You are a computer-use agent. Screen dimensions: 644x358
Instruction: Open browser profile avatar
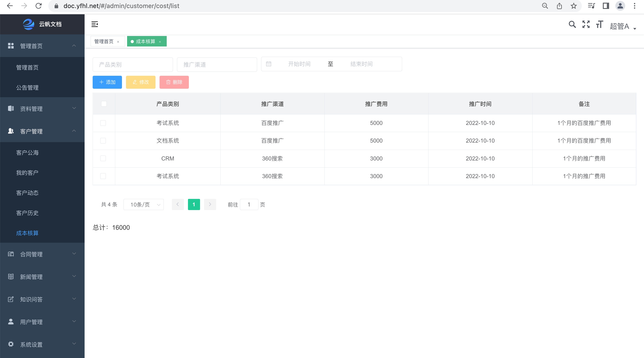click(x=620, y=6)
